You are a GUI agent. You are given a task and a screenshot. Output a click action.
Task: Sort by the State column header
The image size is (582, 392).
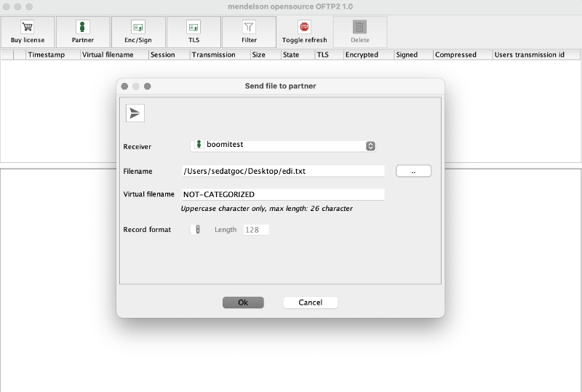click(x=298, y=55)
